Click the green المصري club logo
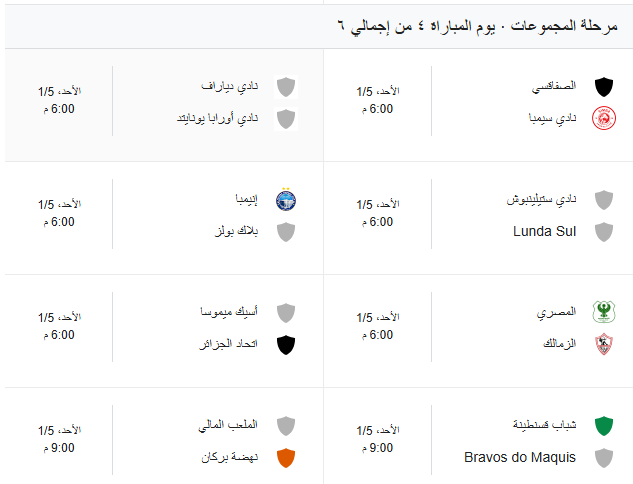 click(x=603, y=313)
